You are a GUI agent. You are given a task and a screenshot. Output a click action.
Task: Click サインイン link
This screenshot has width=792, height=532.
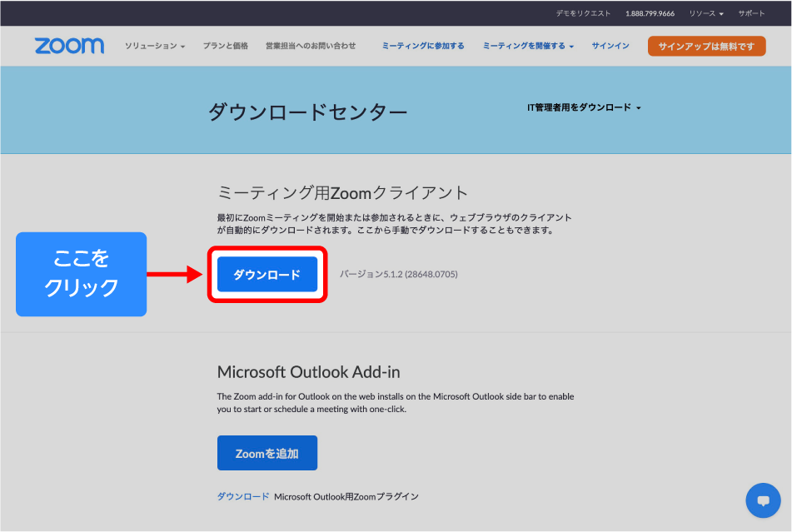click(x=610, y=46)
